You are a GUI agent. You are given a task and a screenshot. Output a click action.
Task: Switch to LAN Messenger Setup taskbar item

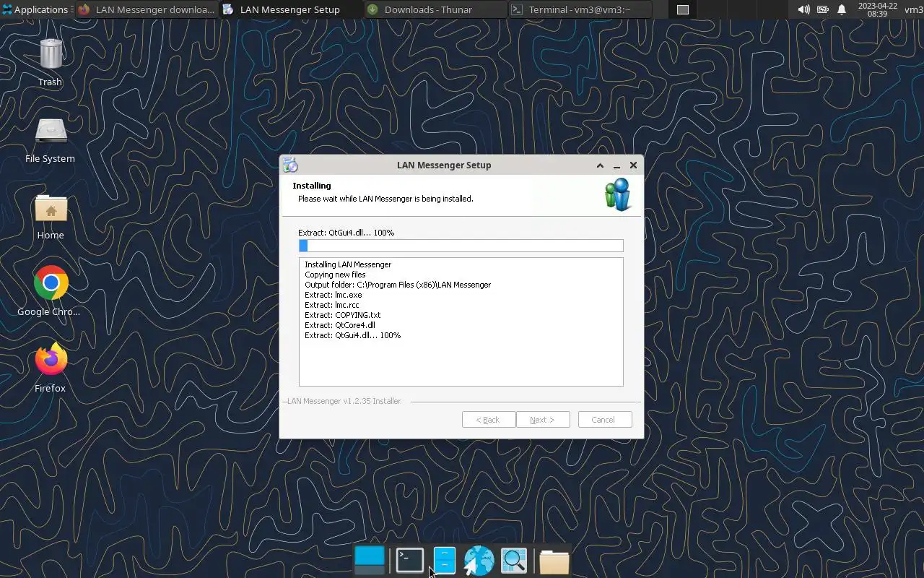[290, 9]
